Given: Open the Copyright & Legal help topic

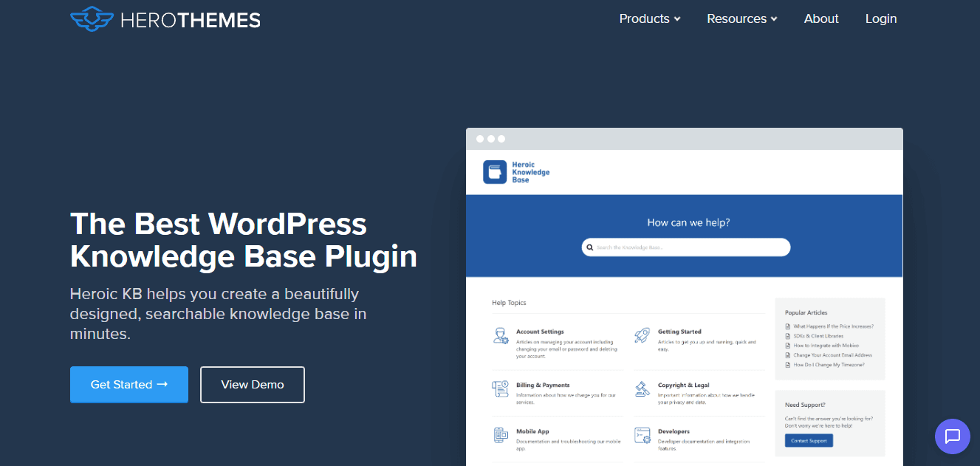Looking at the screenshot, I should coord(684,385).
